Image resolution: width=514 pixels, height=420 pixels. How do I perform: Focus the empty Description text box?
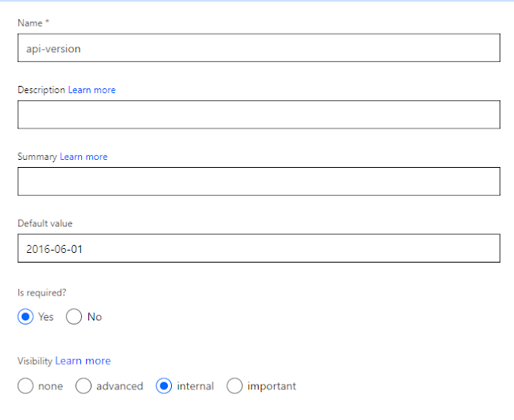pos(259,114)
